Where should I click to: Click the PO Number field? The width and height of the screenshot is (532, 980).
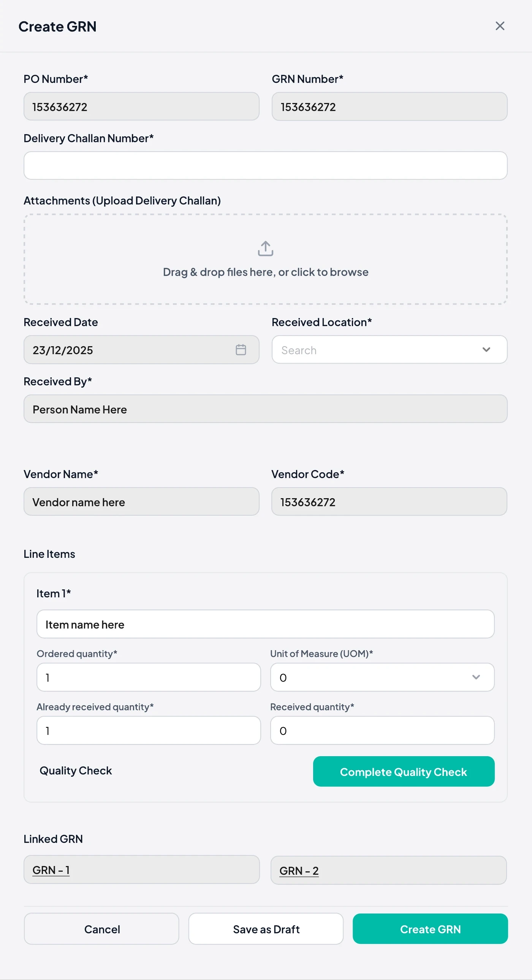coord(142,106)
